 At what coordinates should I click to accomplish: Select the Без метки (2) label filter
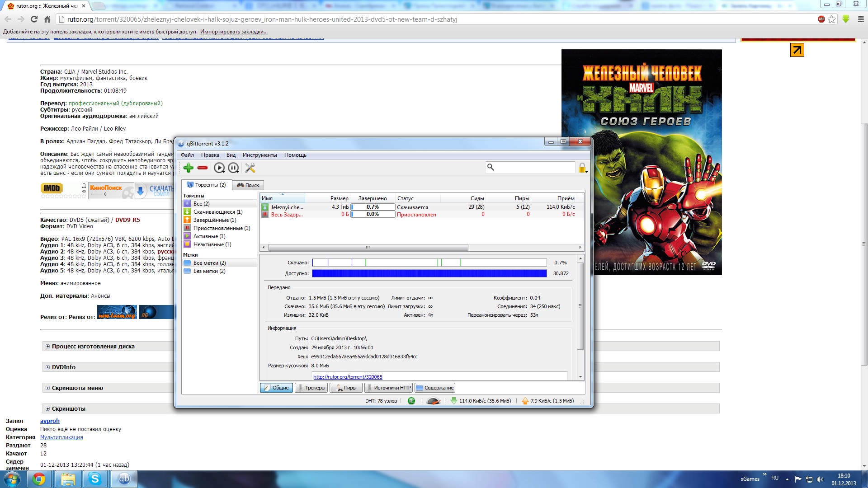209,271
